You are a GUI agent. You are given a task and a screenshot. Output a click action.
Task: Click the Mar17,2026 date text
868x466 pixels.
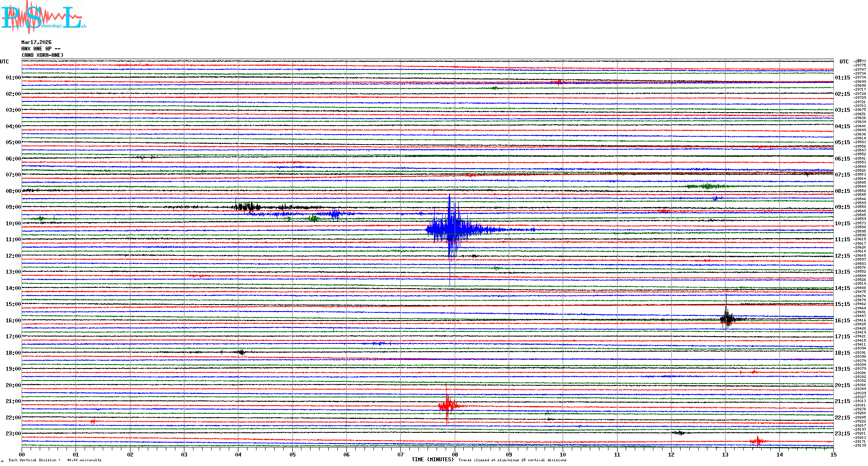click(x=36, y=42)
